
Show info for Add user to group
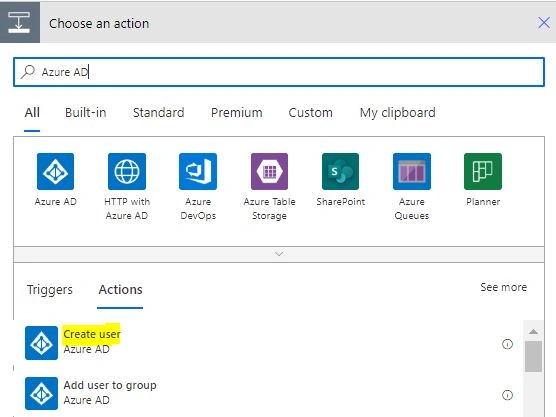pyautogui.click(x=507, y=395)
